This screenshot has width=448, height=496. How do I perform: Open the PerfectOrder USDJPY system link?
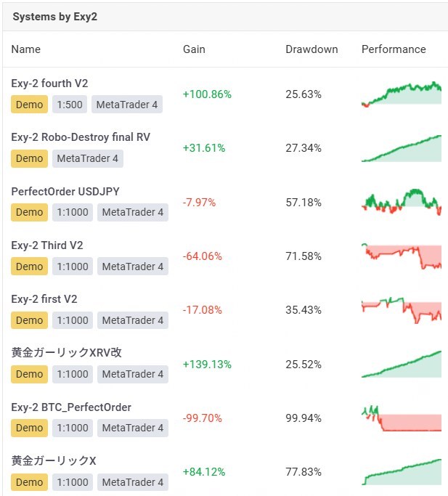[x=65, y=191]
